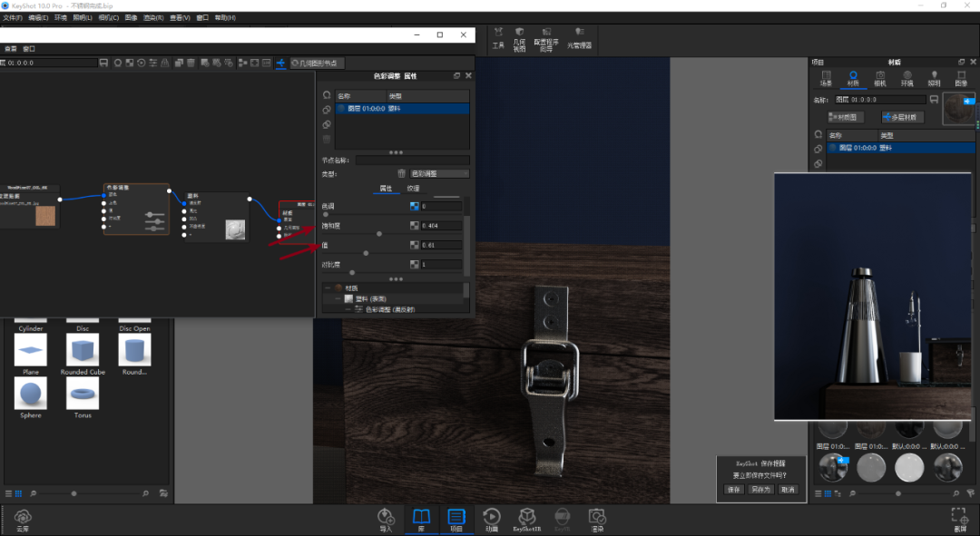Launch KeyShotXR from bottom toolbar
The height and width of the screenshot is (536, 980).
527,519
